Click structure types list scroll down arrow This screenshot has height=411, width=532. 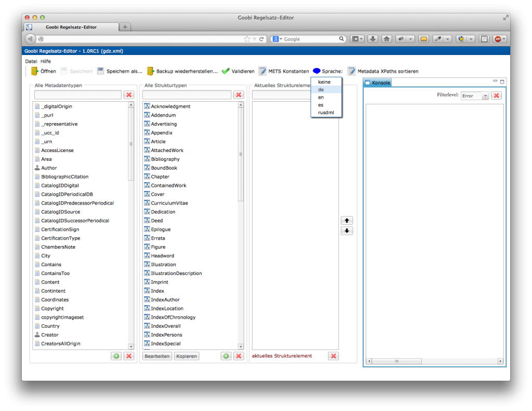pos(241,346)
